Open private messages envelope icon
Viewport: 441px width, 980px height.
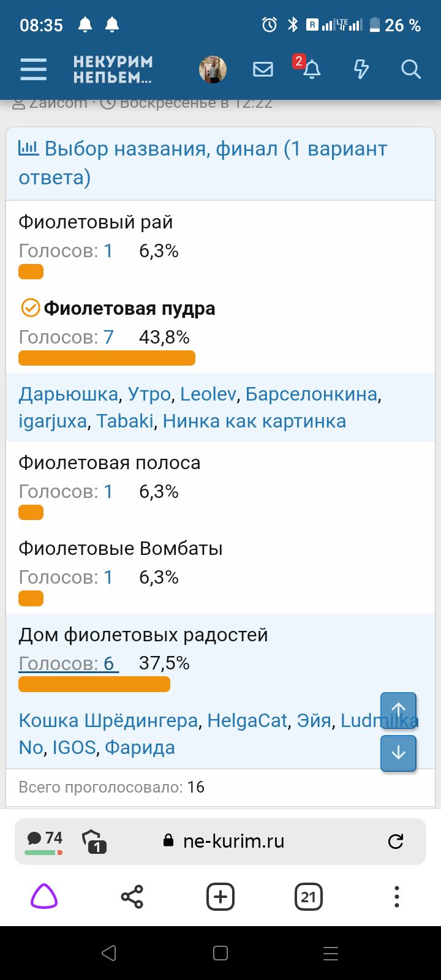(263, 69)
